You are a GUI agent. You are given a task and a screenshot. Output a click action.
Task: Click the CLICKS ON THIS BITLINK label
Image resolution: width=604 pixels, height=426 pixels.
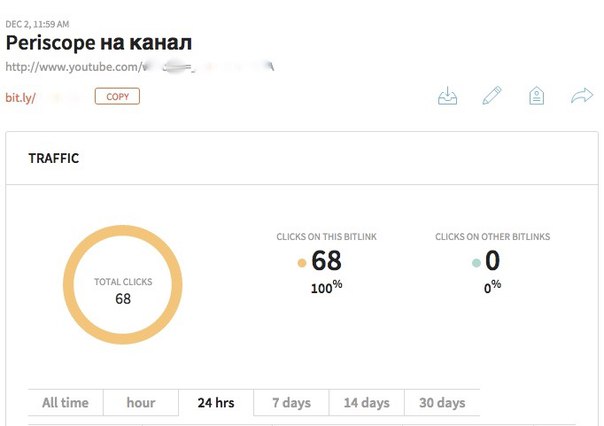click(x=326, y=237)
